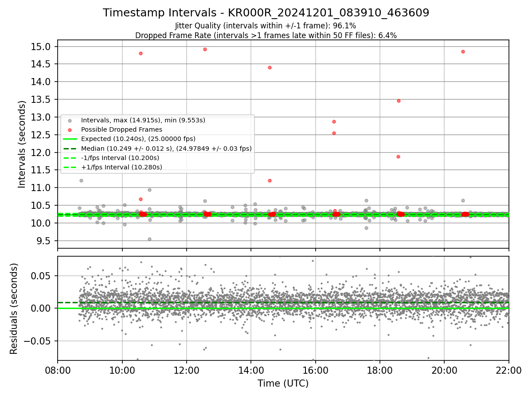Click the x-axis tick label '08:00'
This screenshot has width=532, height=399.
coord(58,370)
